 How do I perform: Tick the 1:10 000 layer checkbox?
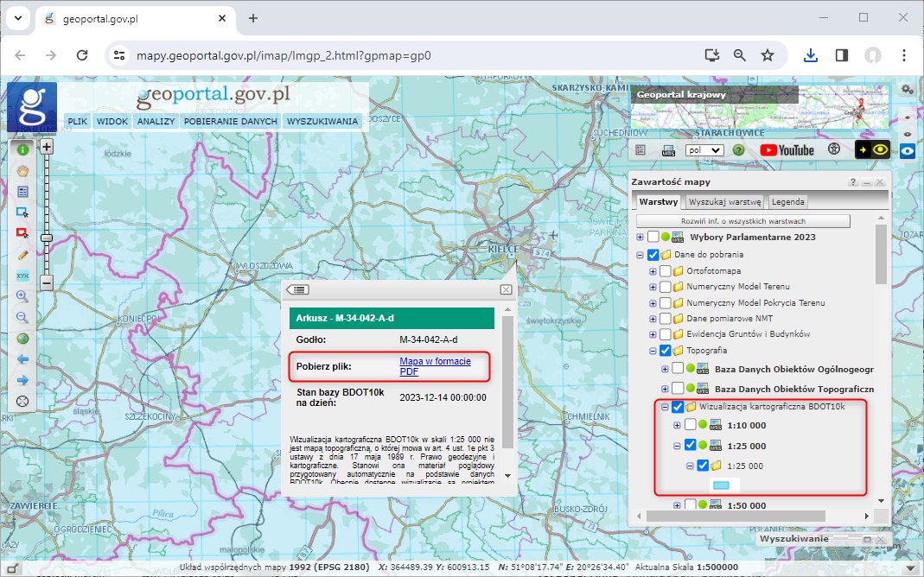coord(690,425)
